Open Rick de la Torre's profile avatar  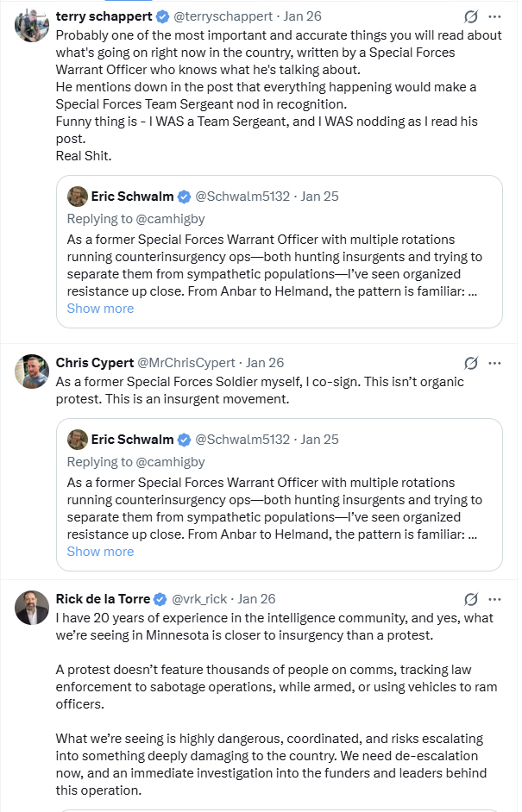(32, 608)
